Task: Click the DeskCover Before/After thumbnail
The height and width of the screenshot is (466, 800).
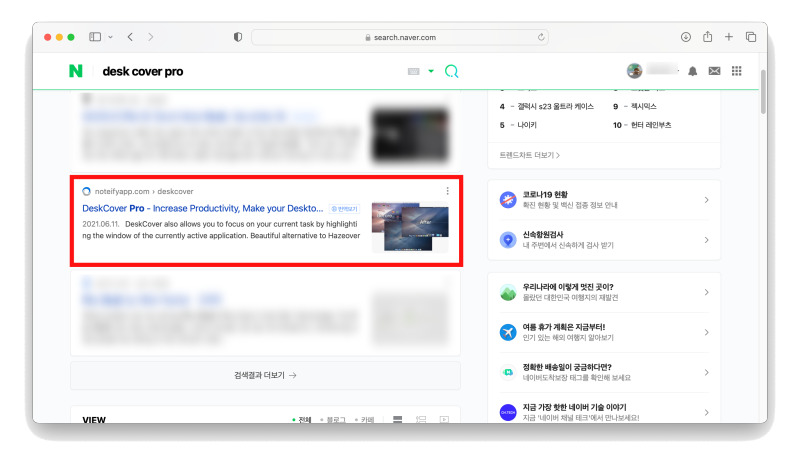Action: (x=410, y=227)
